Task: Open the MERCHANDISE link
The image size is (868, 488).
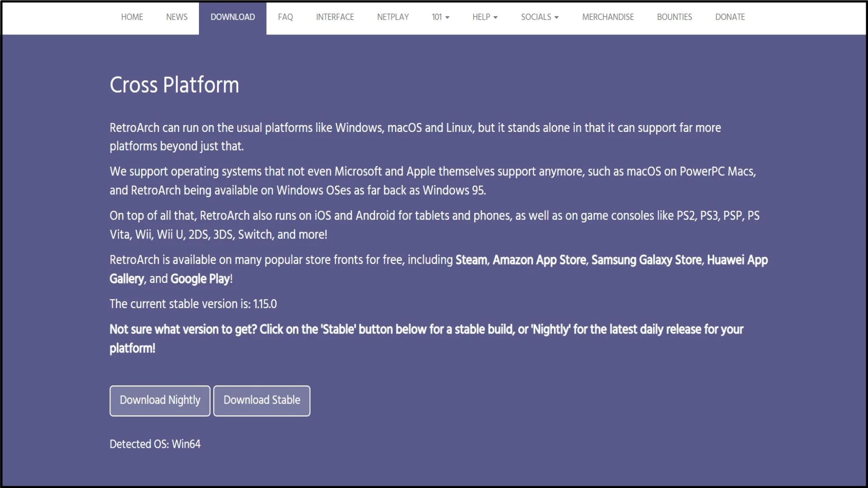Action: [x=608, y=17]
